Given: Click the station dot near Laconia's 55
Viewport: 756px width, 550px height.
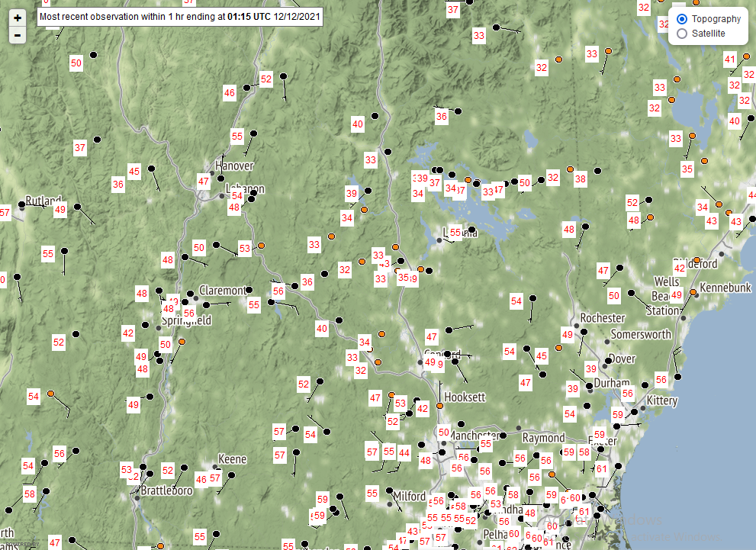Looking at the screenshot, I should click(x=472, y=229).
